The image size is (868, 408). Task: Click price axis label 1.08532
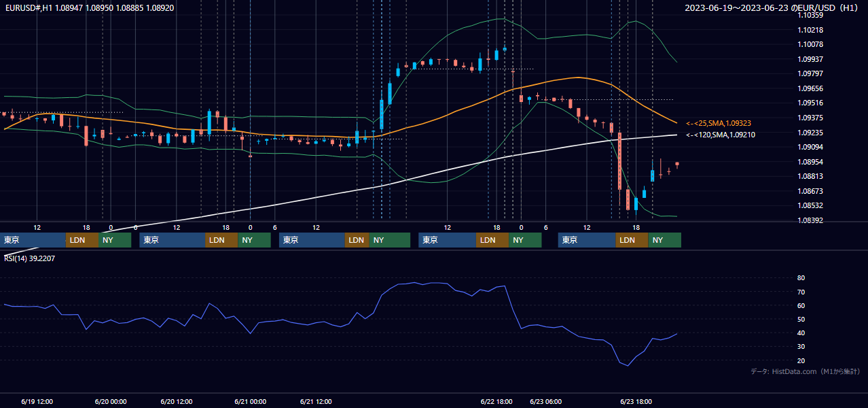click(x=810, y=205)
